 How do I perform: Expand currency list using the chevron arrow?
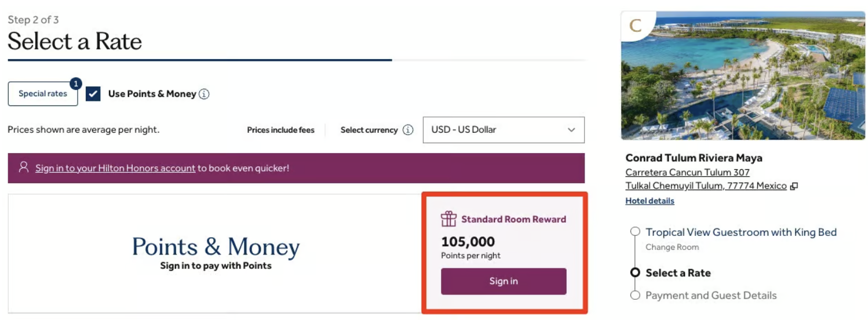coord(571,130)
